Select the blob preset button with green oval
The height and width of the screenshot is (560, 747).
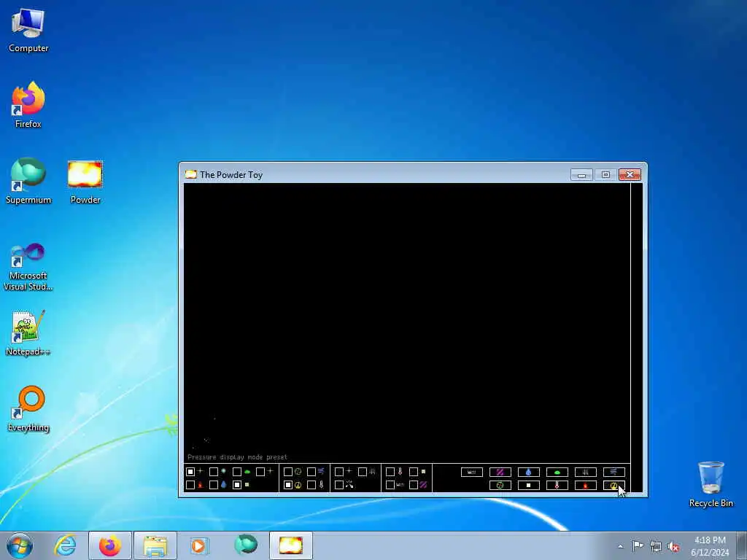[557, 472]
